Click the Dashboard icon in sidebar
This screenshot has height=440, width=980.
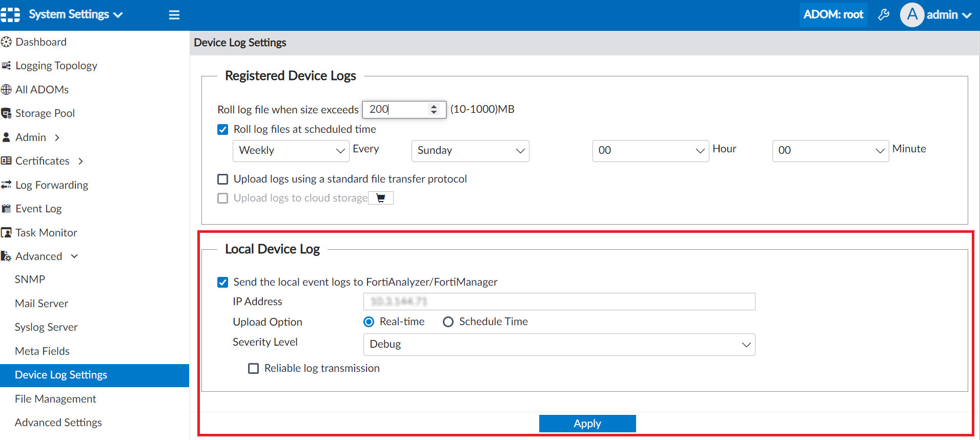pyautogui.click(x=6, y=42)
